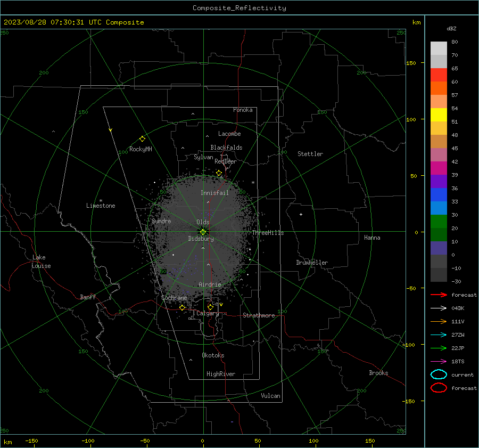The width and height of the screenshot is (479, 448).
Task: Click the asterisk marker above Limestone
Action: pyautogui.click(x=101, y=201)
